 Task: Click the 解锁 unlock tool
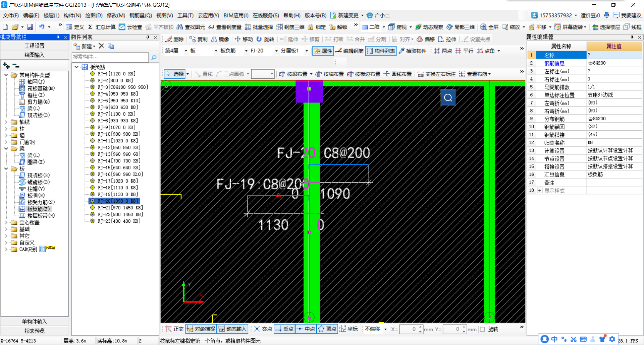338,27
